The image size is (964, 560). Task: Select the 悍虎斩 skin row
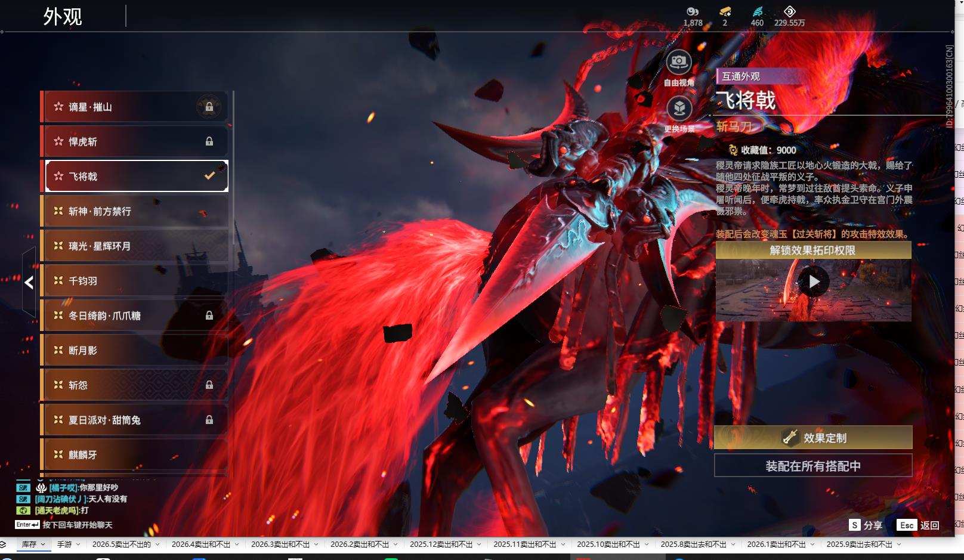135,141
